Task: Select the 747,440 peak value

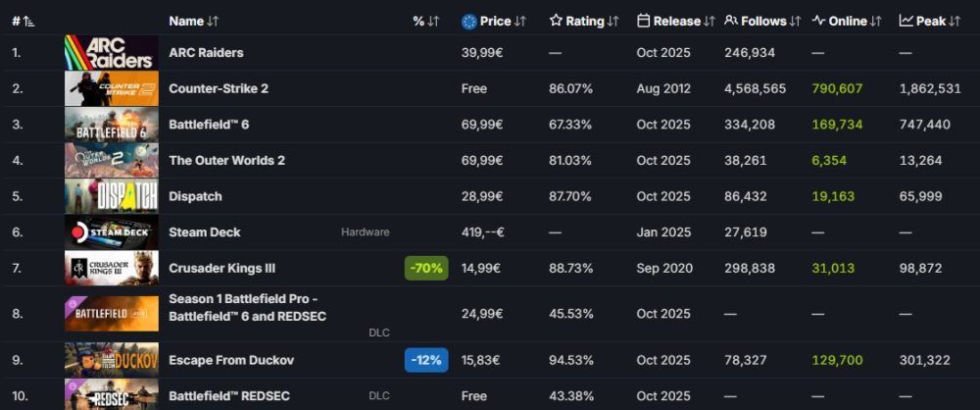Action: [x=925, y=124]
